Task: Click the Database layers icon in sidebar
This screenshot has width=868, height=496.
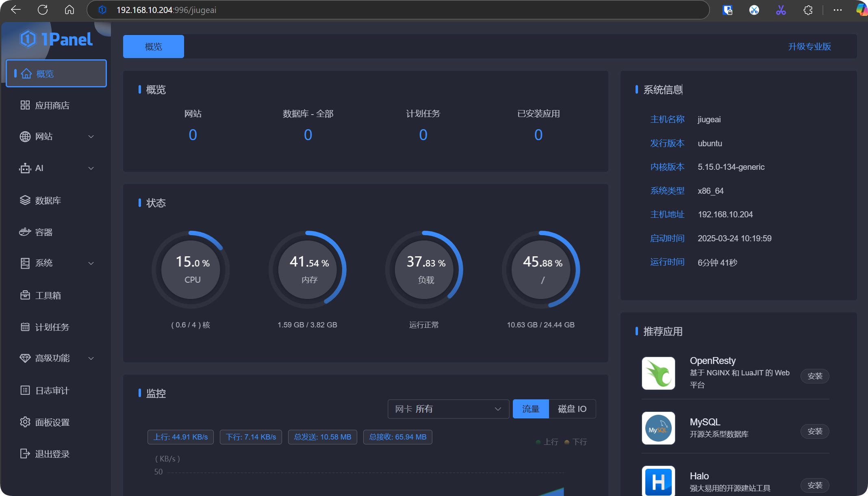Action: point(25,200)
